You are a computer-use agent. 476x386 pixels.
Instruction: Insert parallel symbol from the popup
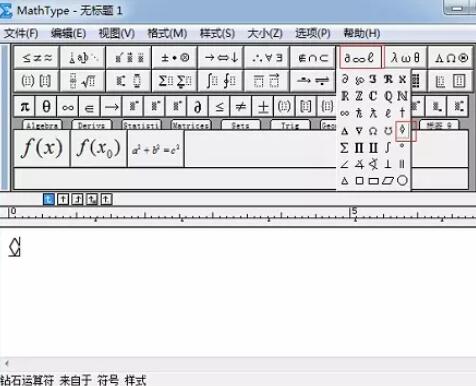pos(402,164)
